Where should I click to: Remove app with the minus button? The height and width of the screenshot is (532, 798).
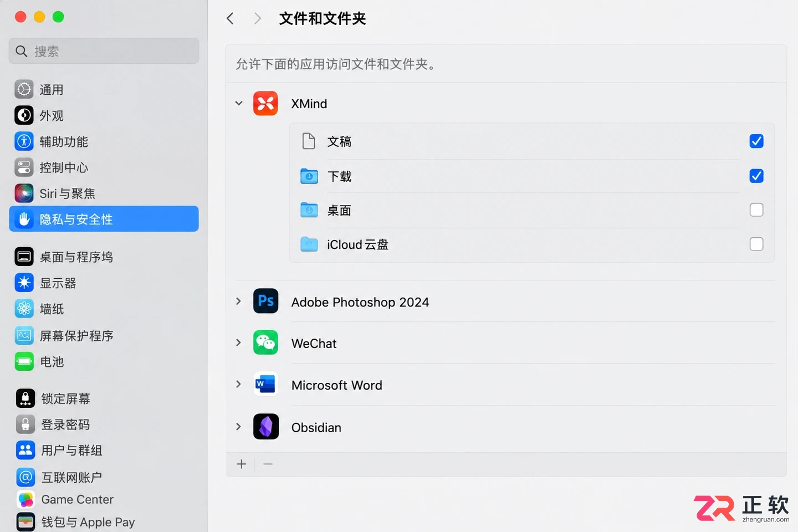click(x=268, y=464)
